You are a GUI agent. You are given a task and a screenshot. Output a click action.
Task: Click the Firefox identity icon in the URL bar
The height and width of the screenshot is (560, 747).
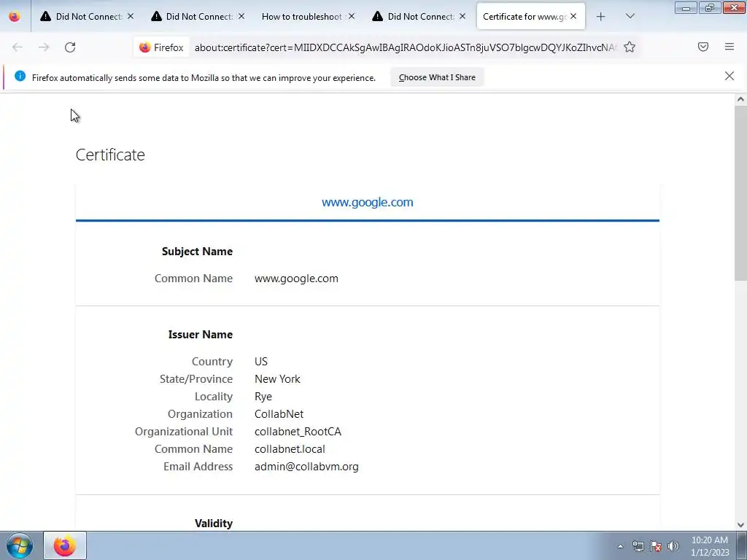point(161,47)
